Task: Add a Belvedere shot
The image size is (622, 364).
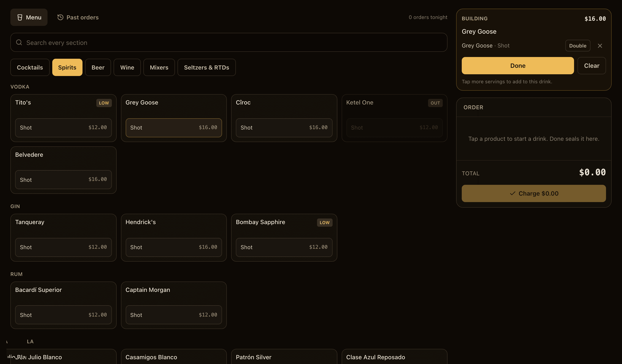Action: tap(63, 180)
